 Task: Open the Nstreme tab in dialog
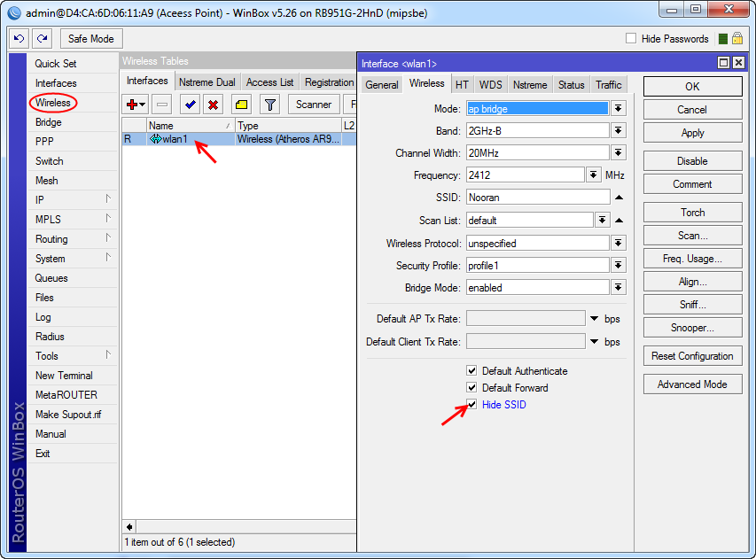click(530, 85)
